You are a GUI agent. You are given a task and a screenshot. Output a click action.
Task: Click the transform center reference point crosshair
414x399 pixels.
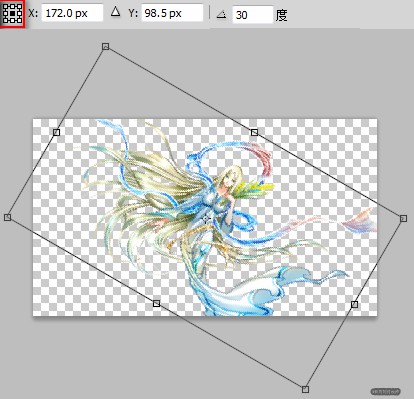pyautogui.click(x=206, y=218)
